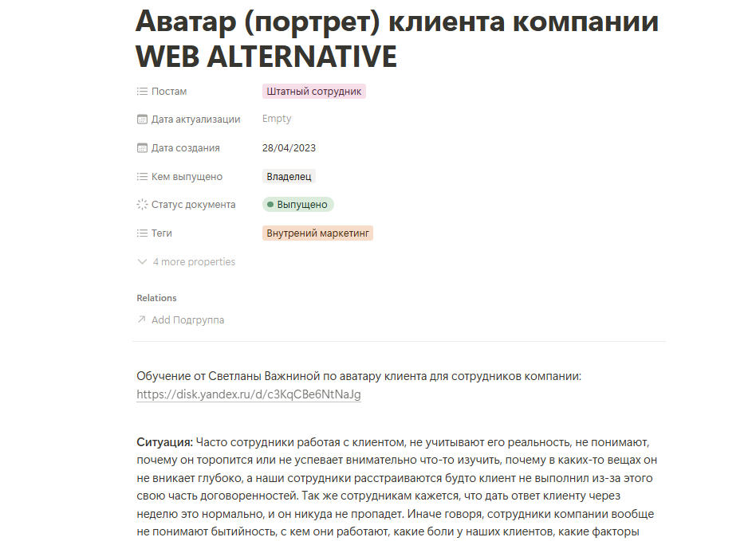
Task: Open the Владелец tag value
Action: 289,176
